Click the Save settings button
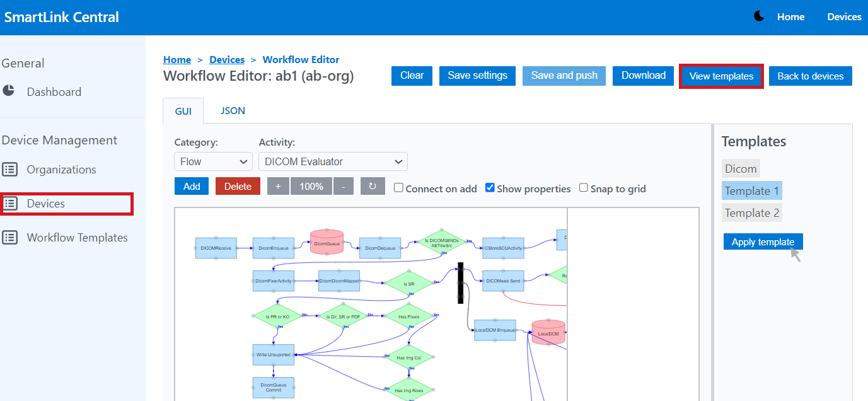 (x=477, y=76)
